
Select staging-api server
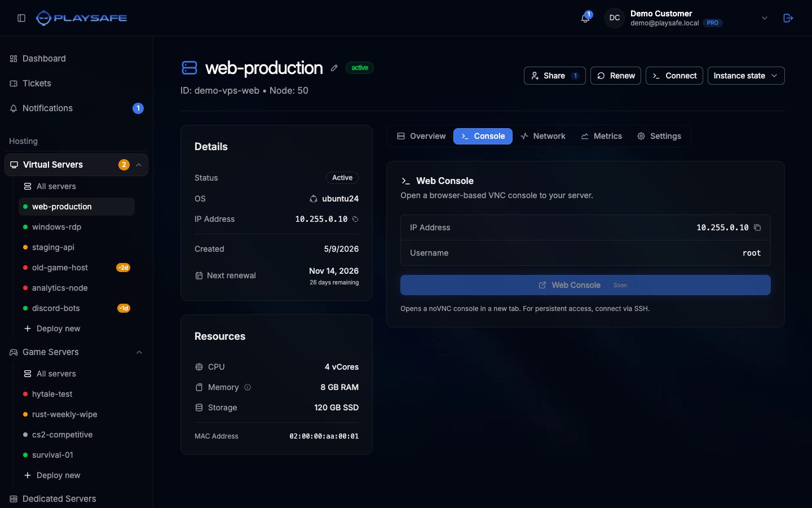click(x=77, y=247)
